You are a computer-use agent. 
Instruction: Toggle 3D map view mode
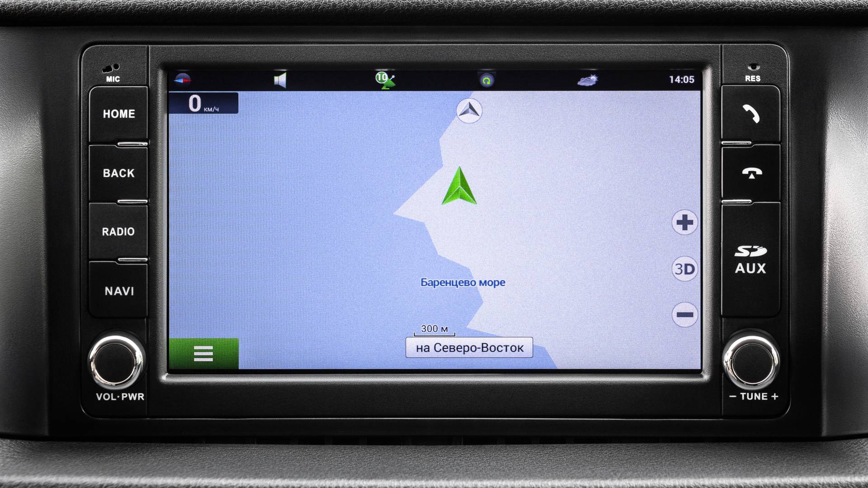pos(683,269)
